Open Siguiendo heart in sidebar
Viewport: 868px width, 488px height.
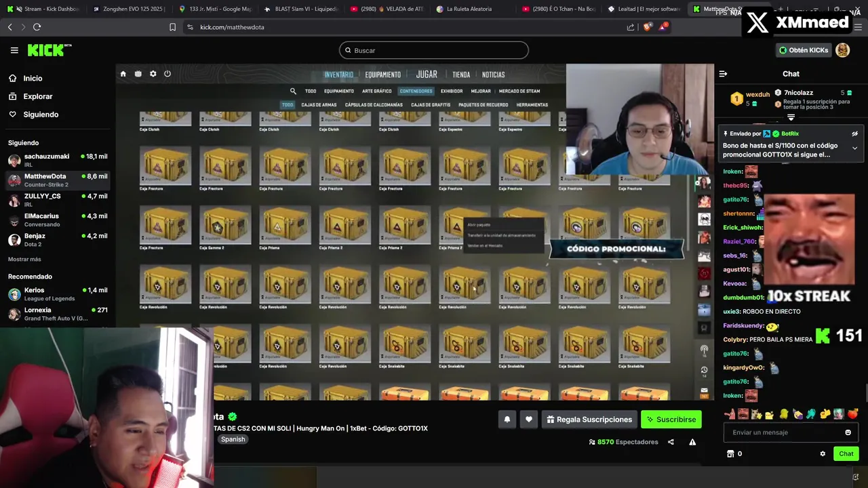click(x=41, y=115)
